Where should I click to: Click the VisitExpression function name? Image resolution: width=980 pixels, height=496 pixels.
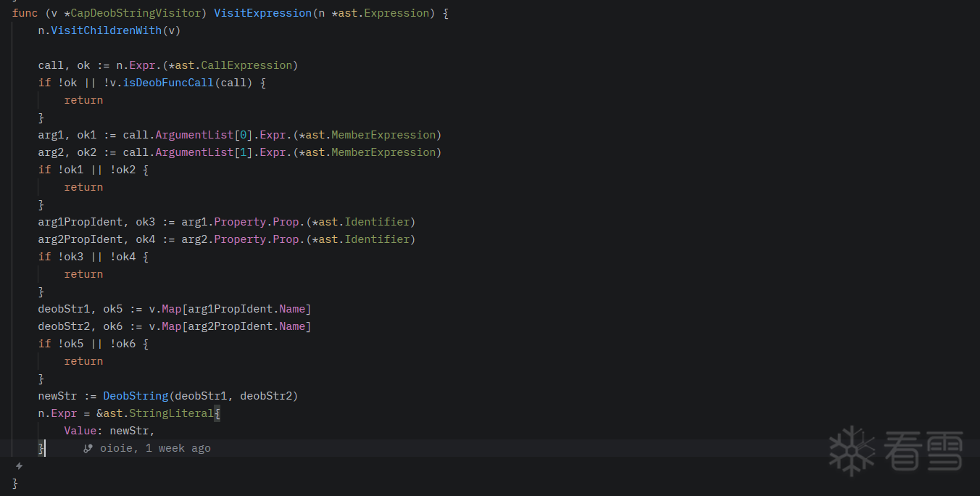(x=261, y=13)
